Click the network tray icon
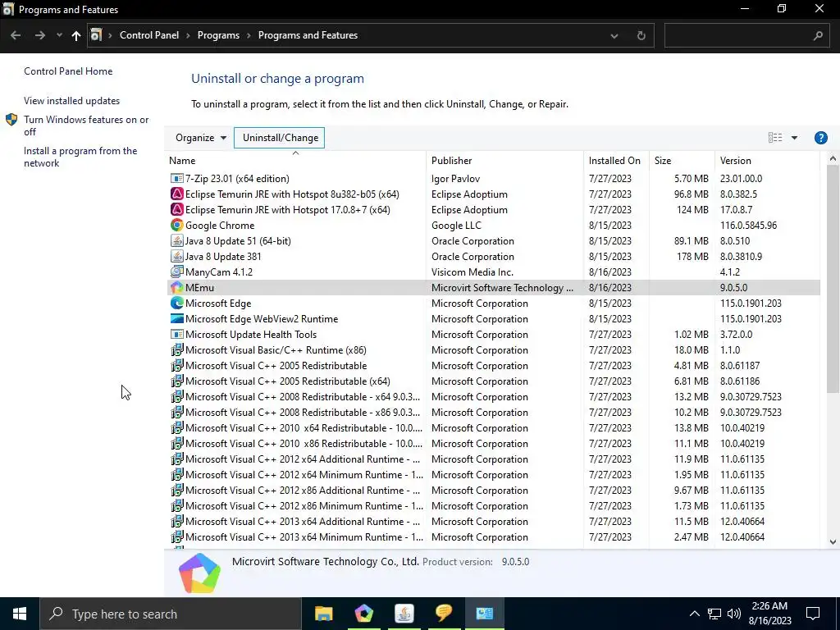 point(714,614)
